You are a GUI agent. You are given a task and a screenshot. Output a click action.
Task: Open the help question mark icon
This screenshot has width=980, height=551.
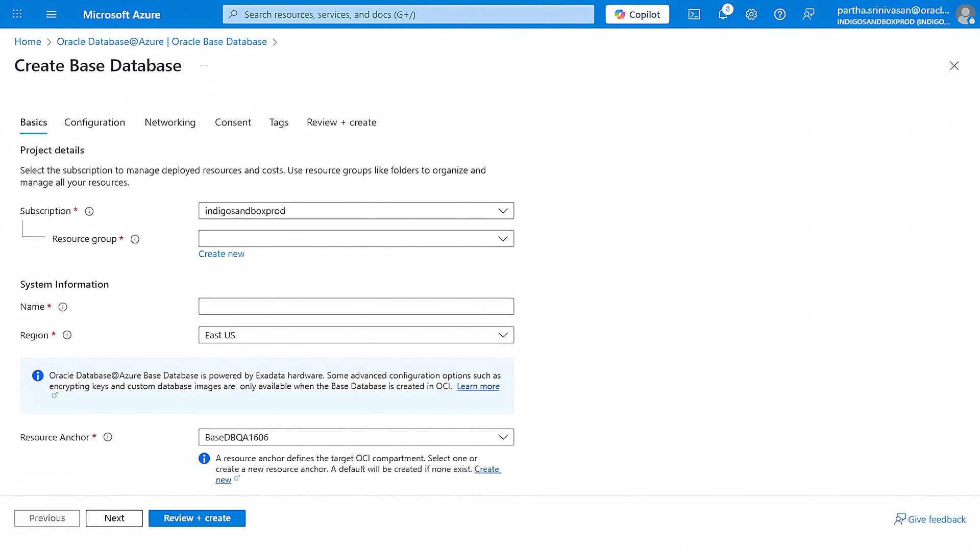779,14
